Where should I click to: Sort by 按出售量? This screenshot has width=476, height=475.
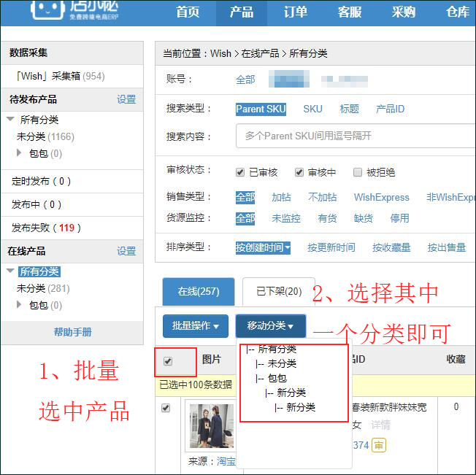(x=447, y=247)
